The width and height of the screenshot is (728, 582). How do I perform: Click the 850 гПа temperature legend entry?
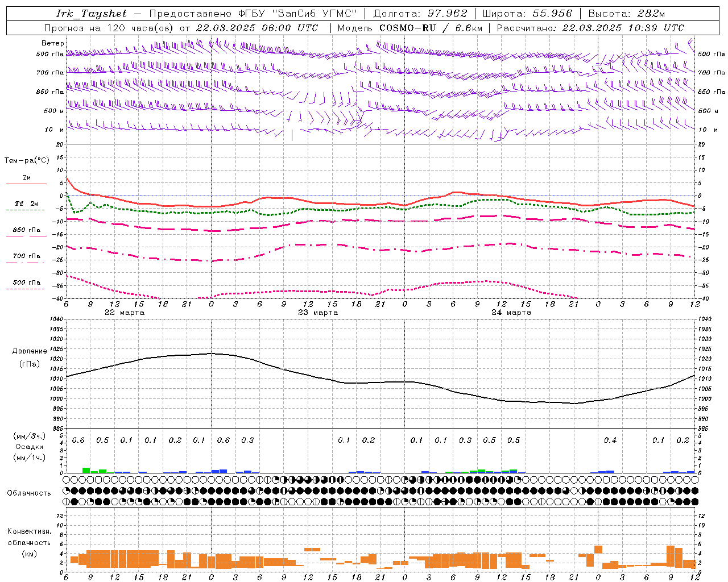[x=27, y=230]
